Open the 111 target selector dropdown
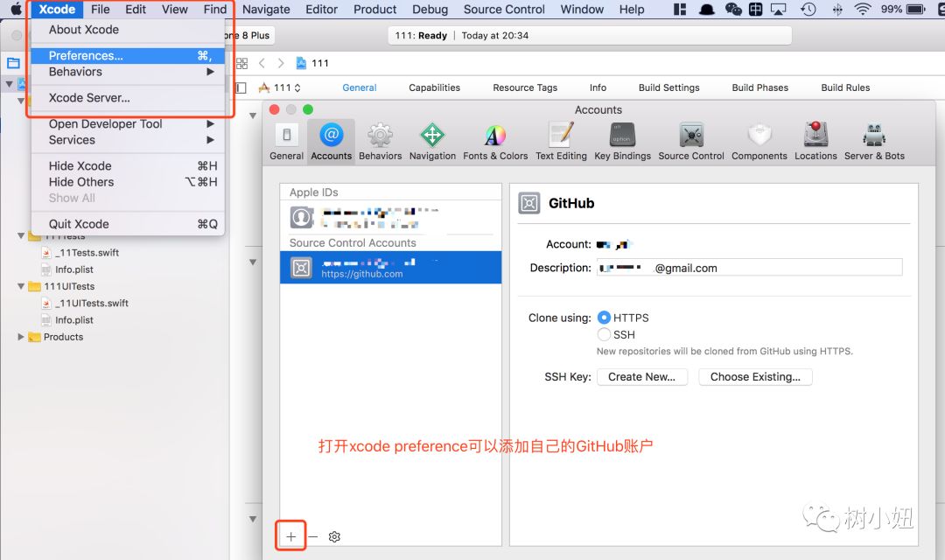Image resolution: width=945 pixels, height=560 pixels. tap(280, 87)
